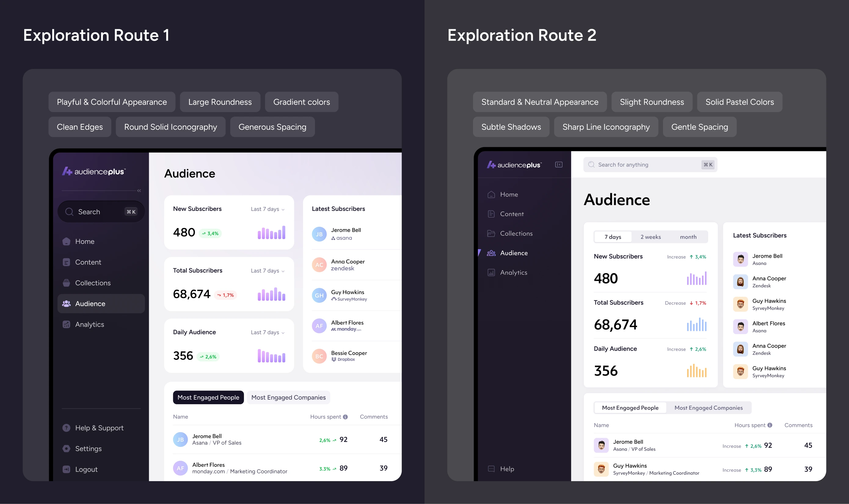Switch to the Most Engaged Companies tab in Route 1

(288, 397)
